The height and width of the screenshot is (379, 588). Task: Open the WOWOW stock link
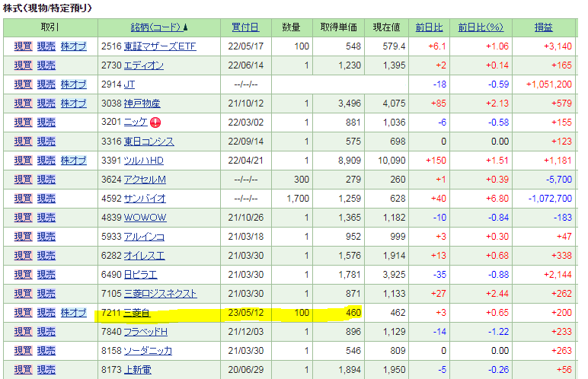[145, 218]
